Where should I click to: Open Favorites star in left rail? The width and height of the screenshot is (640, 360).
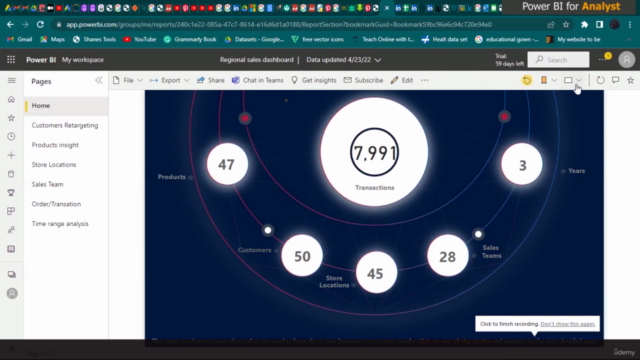(11, 118)
